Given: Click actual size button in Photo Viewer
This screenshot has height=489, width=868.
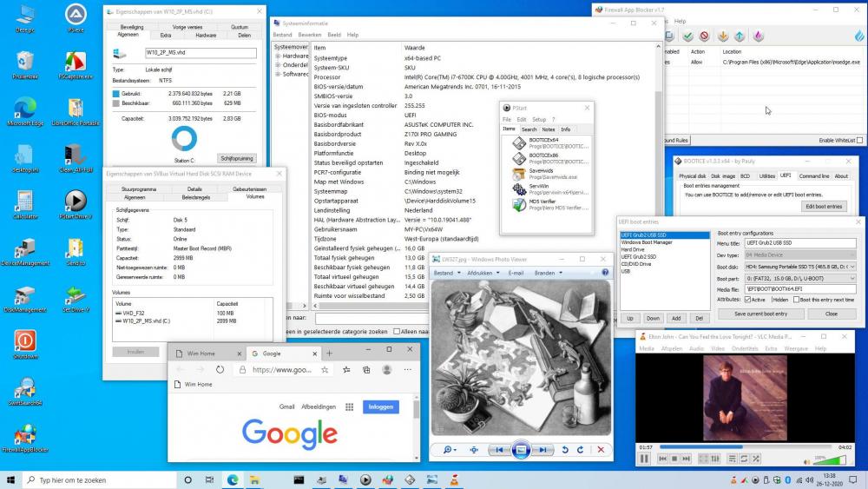Looking at the screenshot, I should (474, 450).
